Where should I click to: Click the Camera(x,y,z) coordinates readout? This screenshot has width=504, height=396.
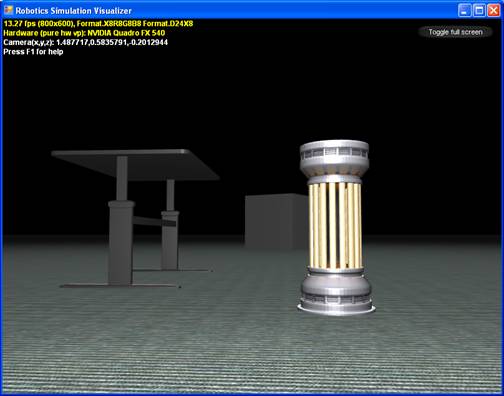click(x=85, y=42)
